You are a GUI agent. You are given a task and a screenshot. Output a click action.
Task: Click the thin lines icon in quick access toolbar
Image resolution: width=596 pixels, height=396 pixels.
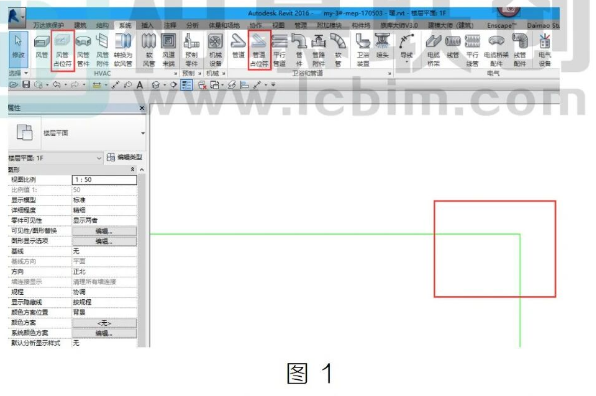pos(187,85)
